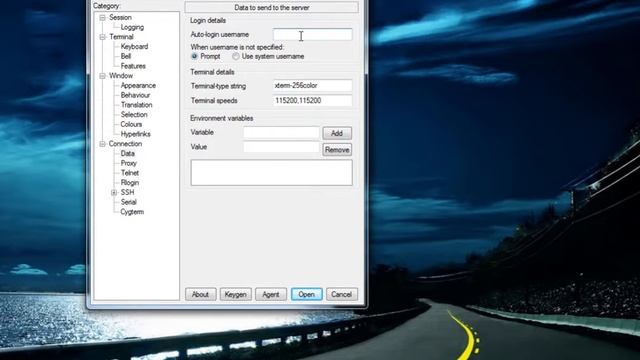Open the Proxy category
The width and height of the screenshot is (640, 360).
129,163
